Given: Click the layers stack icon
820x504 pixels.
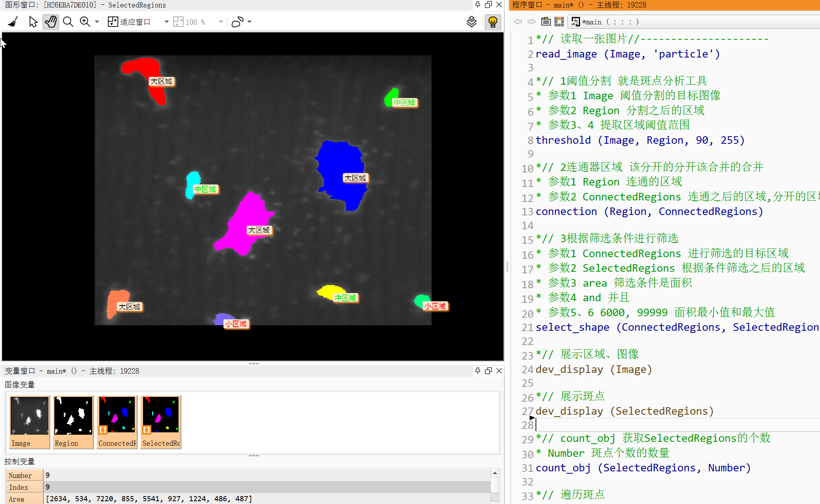Looking at the screenshot, I should click(x=471, y=22).
